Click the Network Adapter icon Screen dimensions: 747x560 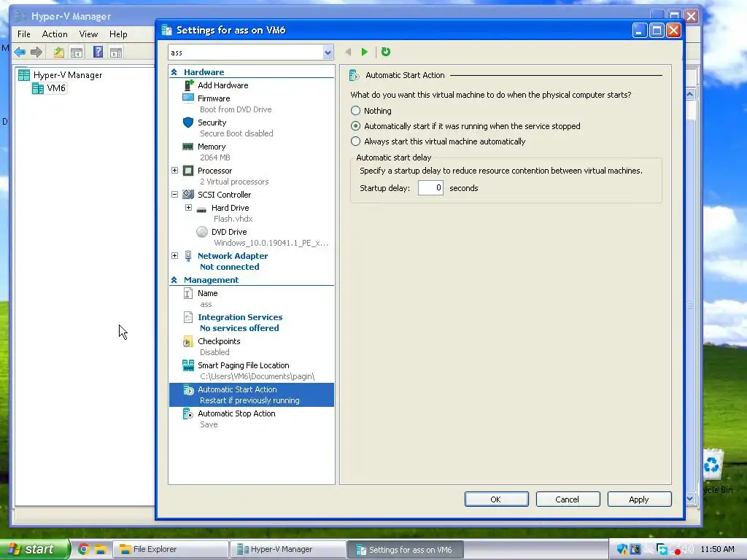coord(188,256)
